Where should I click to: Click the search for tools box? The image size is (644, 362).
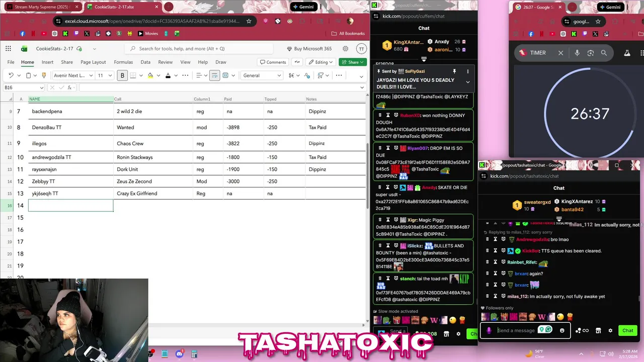(199, 49)
